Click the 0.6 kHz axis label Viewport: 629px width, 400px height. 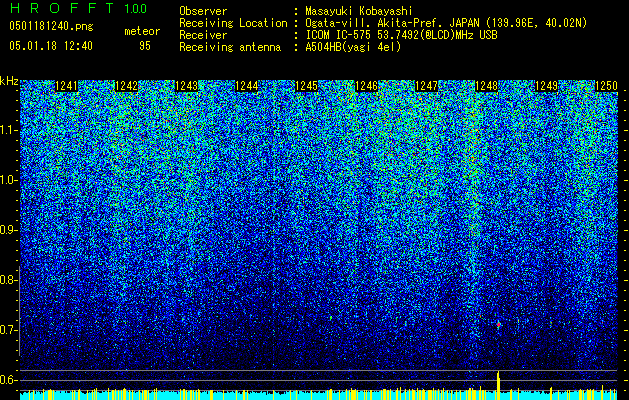9,380
